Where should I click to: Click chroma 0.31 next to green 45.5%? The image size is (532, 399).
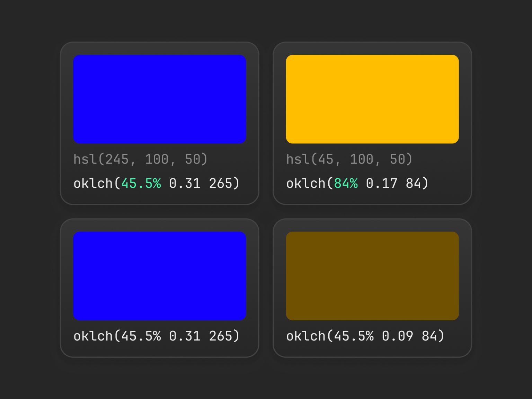(185, 184)
